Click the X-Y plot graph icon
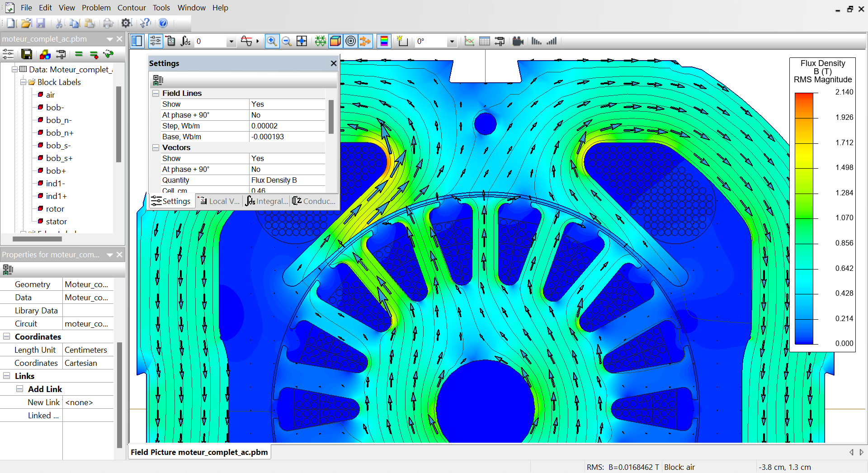 point(469,42)
